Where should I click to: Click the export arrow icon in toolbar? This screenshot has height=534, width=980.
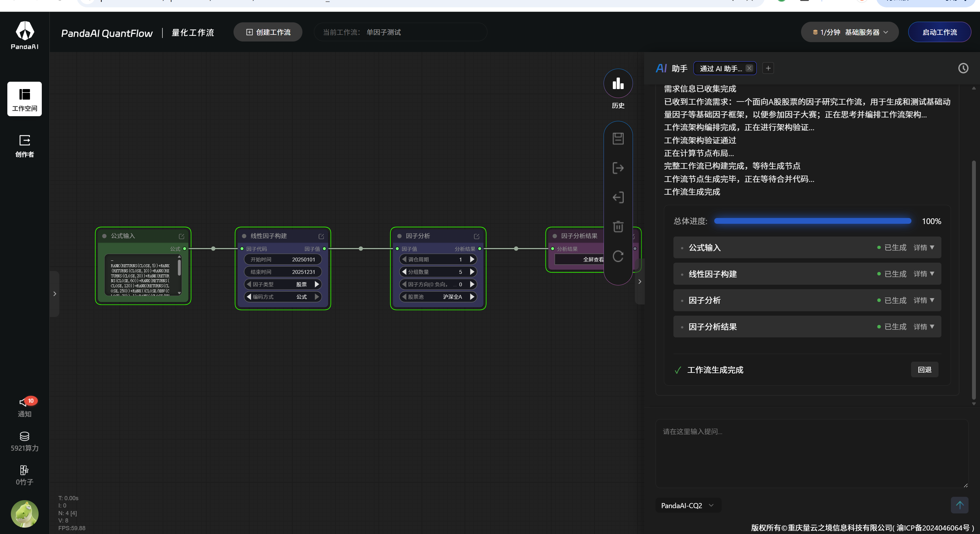(618, 168)
